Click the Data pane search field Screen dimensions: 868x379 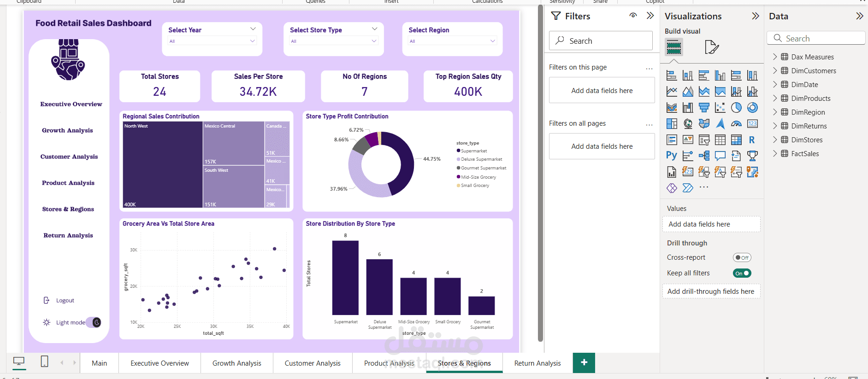(x=816, y=38)
